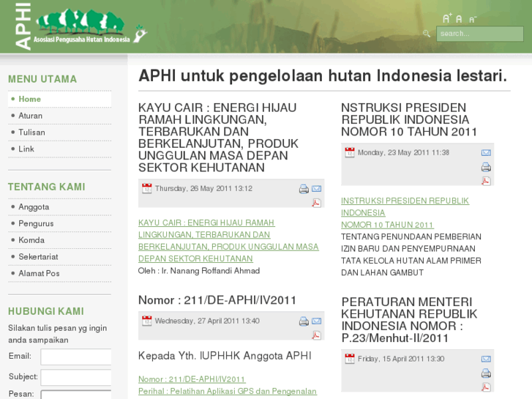Click 'Kepada Yth. IUPHHK Anggota APHI' text

pyautogui.click(x=225, y=356)
